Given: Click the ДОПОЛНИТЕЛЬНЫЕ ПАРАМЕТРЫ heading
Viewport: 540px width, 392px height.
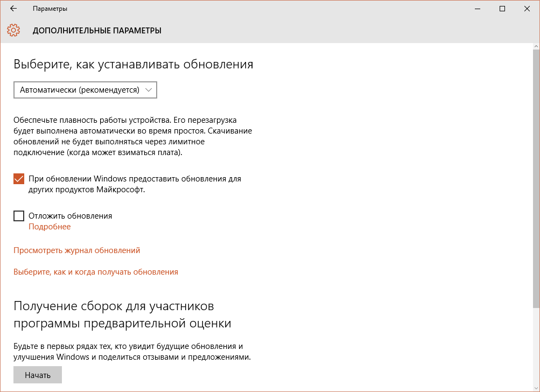Looking at the screenshot, I should pos(97,31).
